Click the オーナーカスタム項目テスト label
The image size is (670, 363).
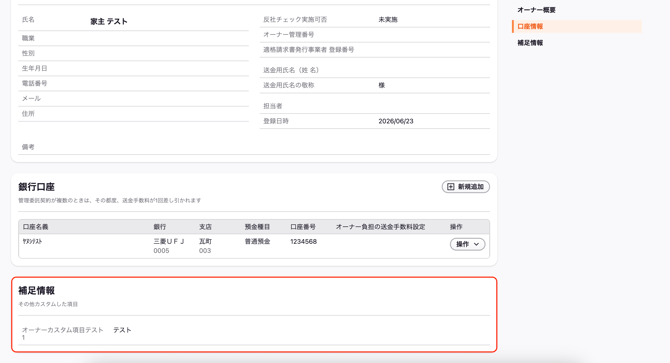click(x=62, y=333)
